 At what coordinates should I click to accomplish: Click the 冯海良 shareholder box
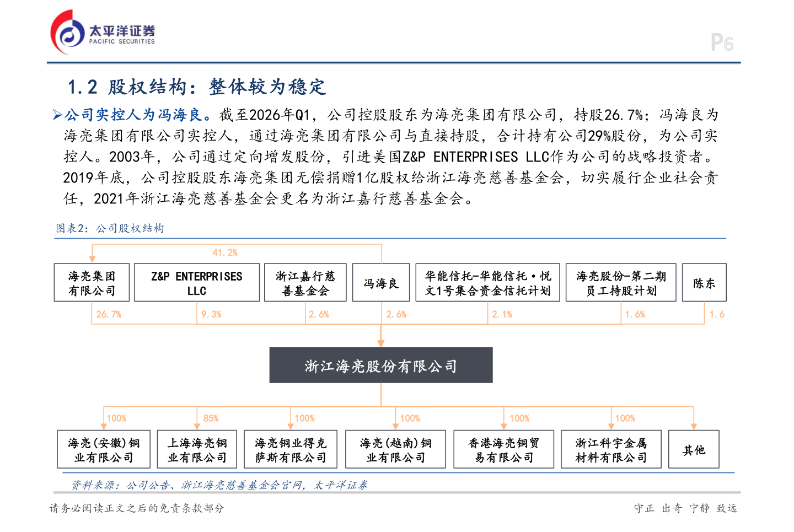(x=381, y=282)
